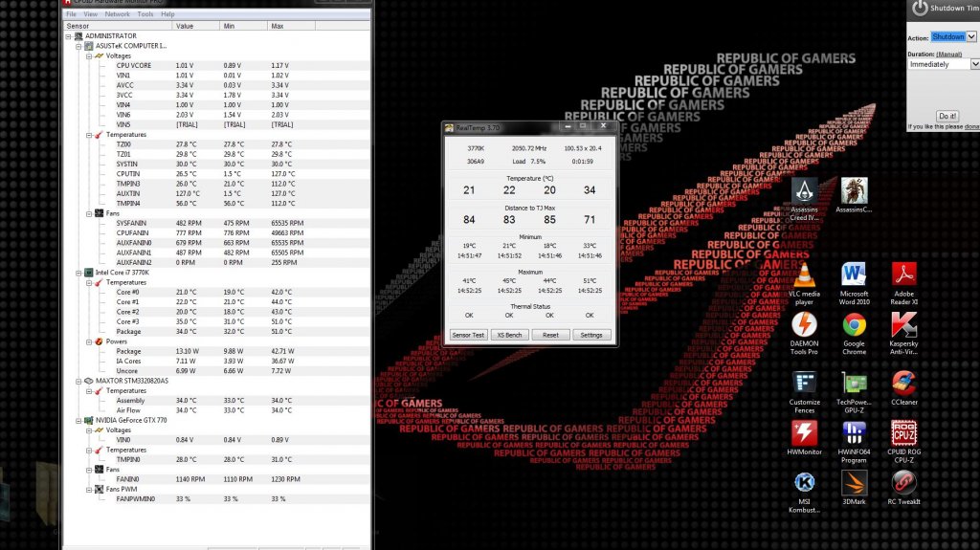The height and width of the screenshot is (550, 980).
Task: Open the AssassinsC... desktop shortcut
Action: click(x=854, y=195)
